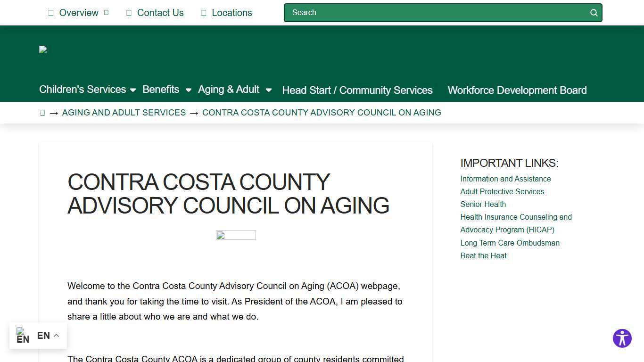644x362 pixels.
Task: Click the county logo image placeholder
Action: click(x=42, y=49)
